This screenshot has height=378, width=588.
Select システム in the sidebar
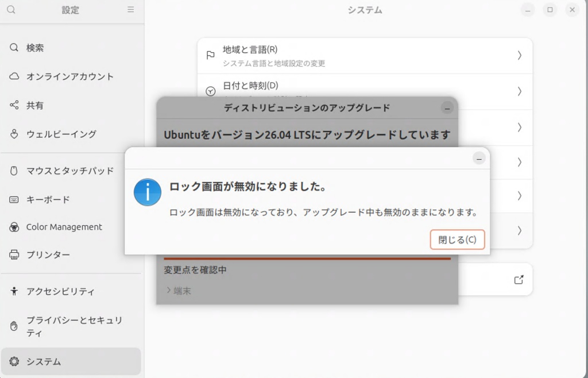point(71,361)
